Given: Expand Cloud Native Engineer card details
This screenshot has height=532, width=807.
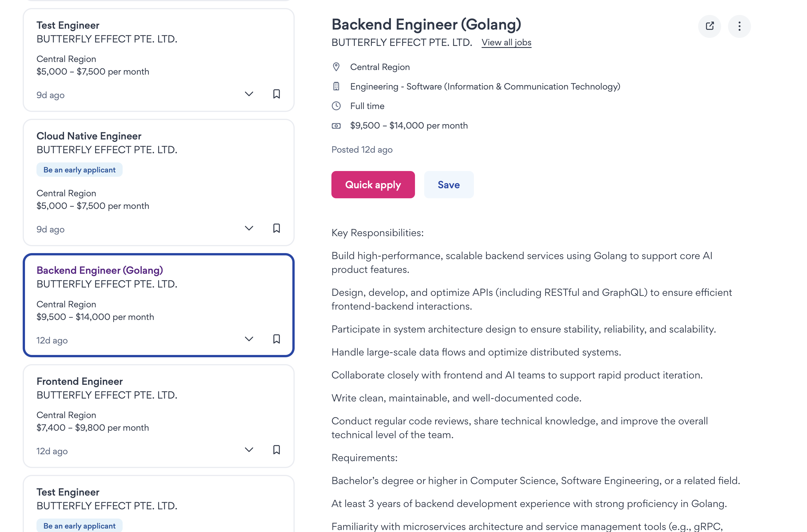Looking at the screenshot, I should coord(249,228).
